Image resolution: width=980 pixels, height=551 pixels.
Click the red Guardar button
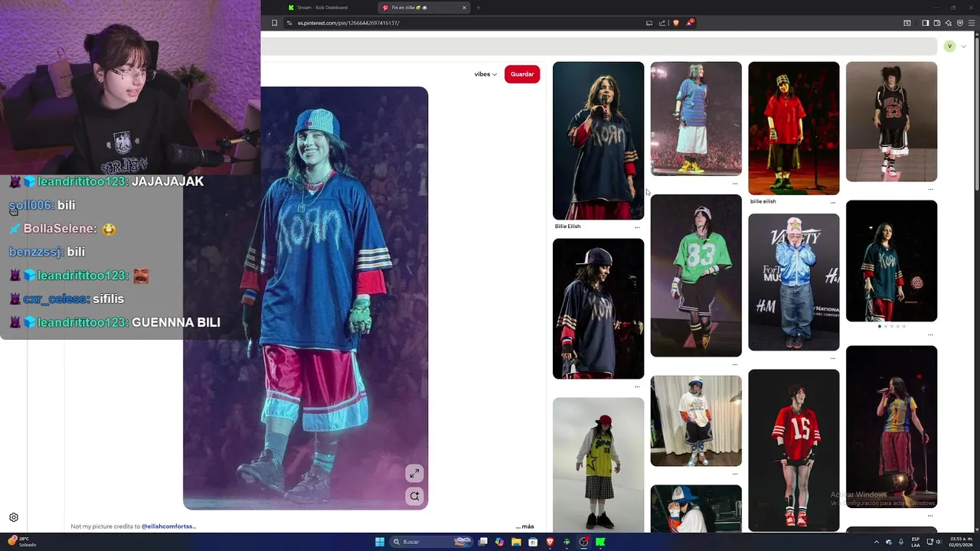[x=522, y=74]
